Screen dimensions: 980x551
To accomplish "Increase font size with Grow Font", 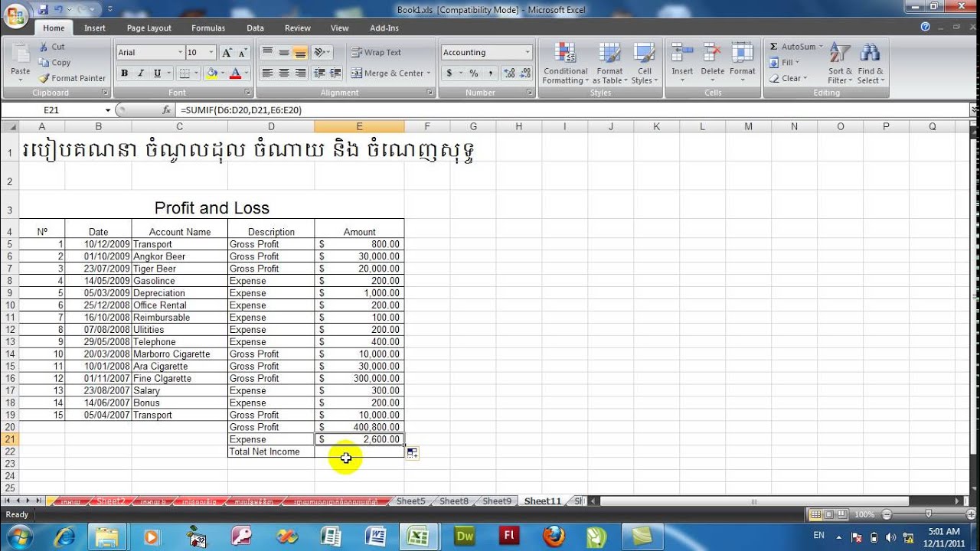I will pos(227,53).
